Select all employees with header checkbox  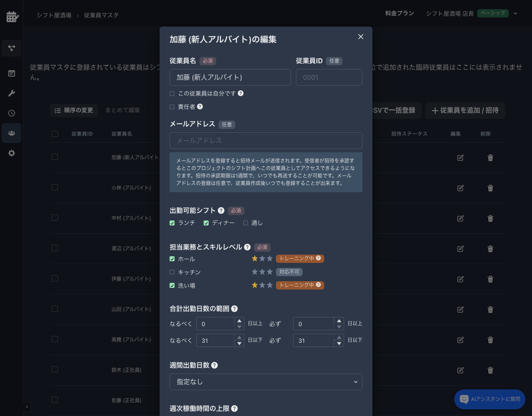[55, 134]
